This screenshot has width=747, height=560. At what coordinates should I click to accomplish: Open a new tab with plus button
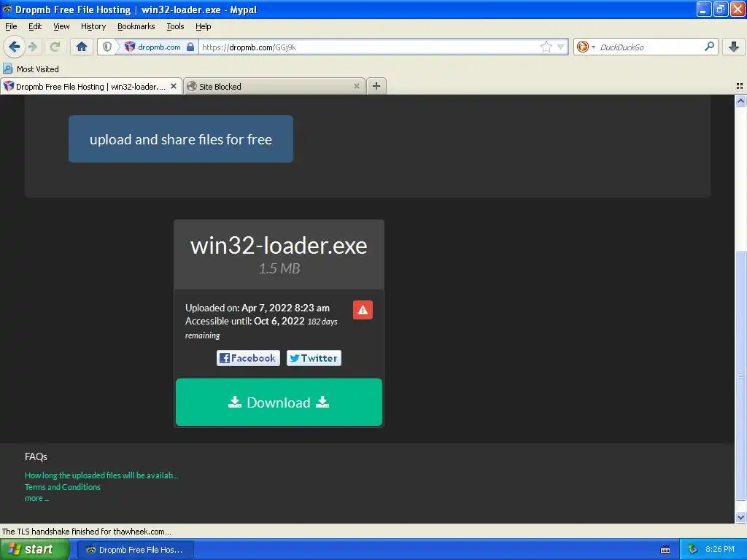[376, 86]
